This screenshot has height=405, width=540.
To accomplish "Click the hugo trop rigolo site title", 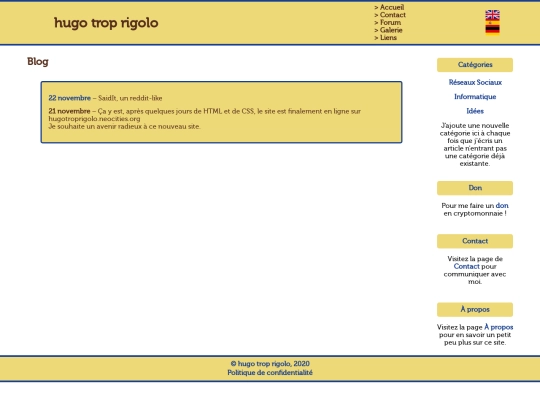I will pos(106,23).
